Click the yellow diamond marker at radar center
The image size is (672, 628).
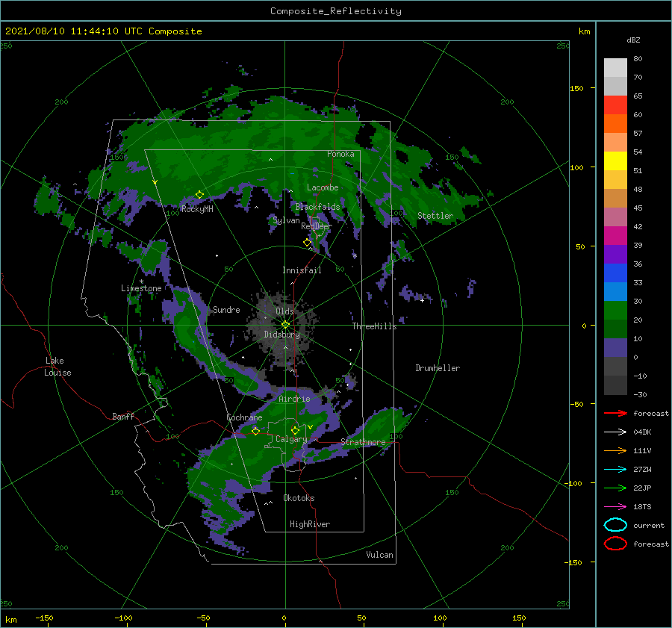(285, 325)
